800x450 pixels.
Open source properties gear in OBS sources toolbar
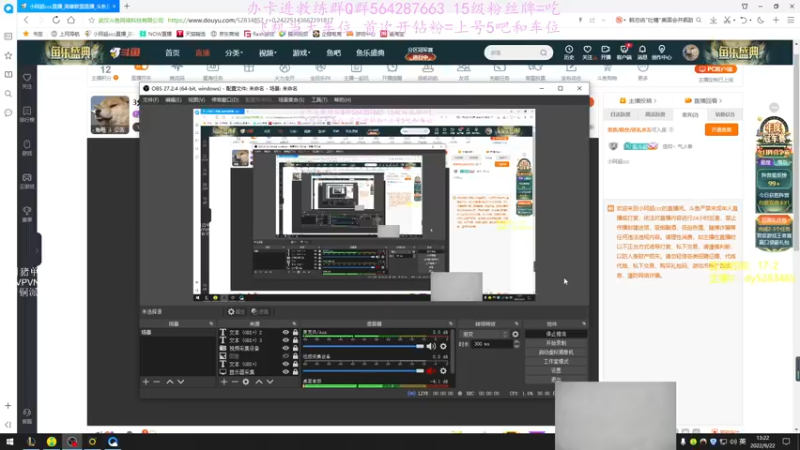tap(246, 382)
